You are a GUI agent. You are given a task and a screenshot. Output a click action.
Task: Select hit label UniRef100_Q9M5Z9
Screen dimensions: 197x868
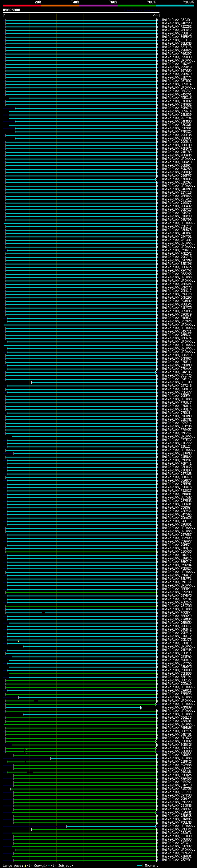[x=177, y=74]
